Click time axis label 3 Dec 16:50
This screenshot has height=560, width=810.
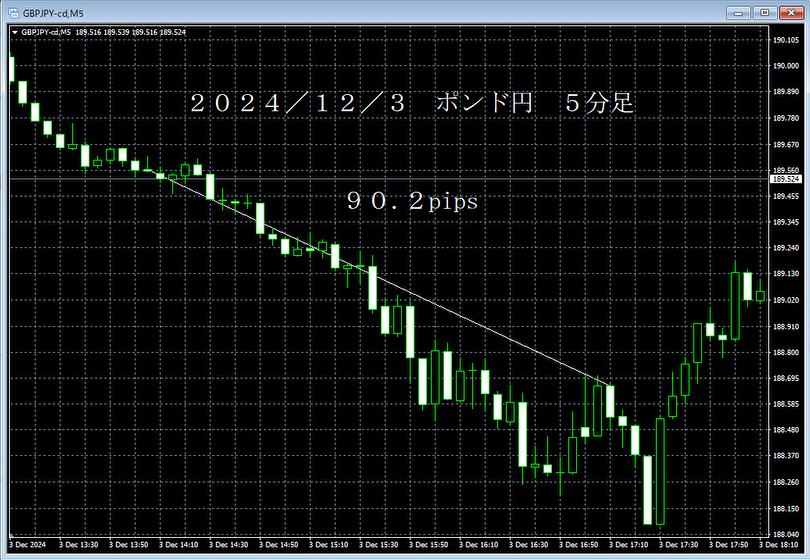click(579, 545)
